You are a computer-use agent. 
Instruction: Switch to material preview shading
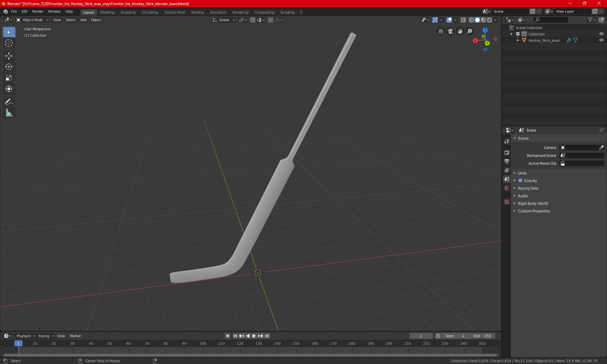pos(483,20)
